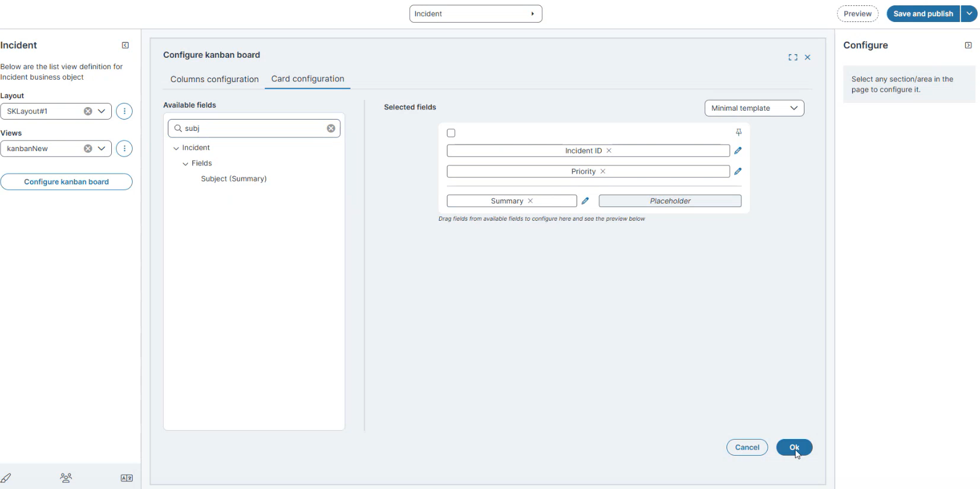Open the user groups icon at bottom

pyautogui.click(x=66, y=478)
